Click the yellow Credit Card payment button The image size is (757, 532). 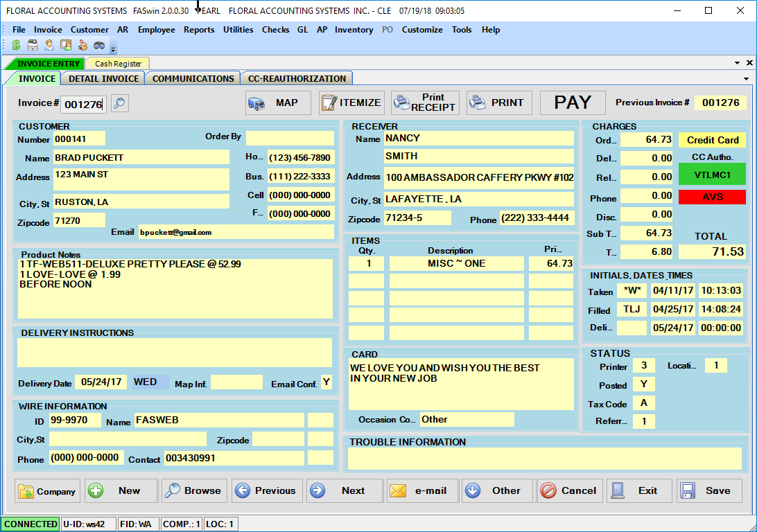click(713, 141)
